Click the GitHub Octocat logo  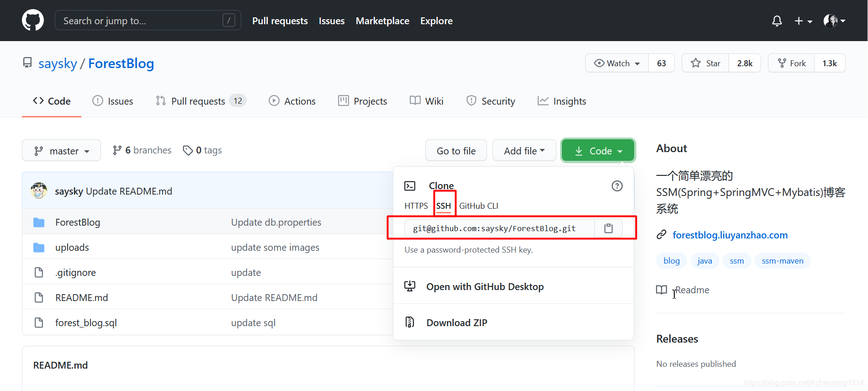[x=33, y=21]
